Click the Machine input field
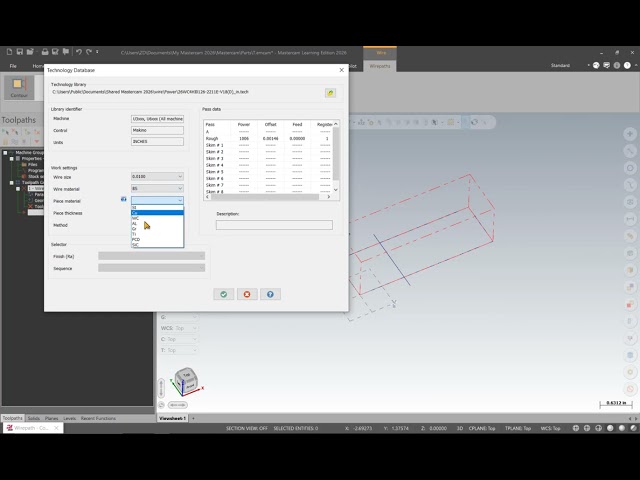Image resolution: width=640 pixels, height=480 pixels. (x=157, y=118)
